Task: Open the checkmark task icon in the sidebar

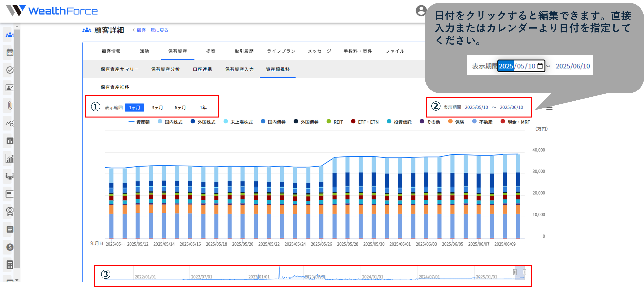Action: click(x=10, y=70)
